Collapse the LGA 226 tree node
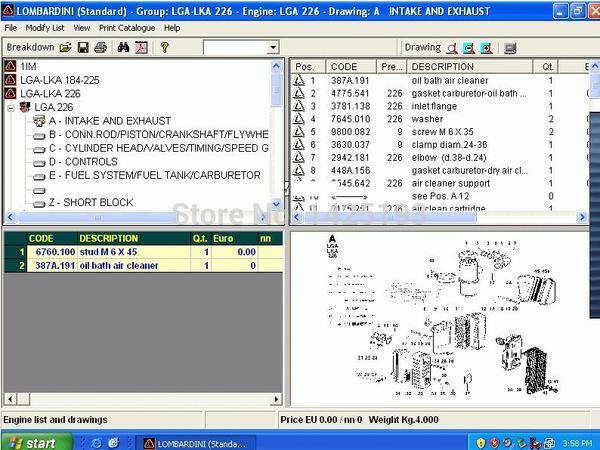The image size is (600, 450). [11, 108]
